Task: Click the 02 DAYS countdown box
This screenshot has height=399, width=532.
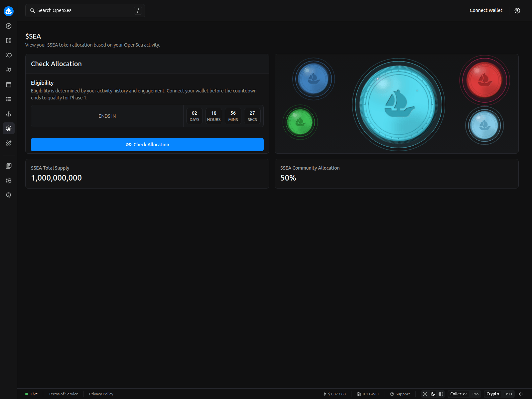Action: 195,116
